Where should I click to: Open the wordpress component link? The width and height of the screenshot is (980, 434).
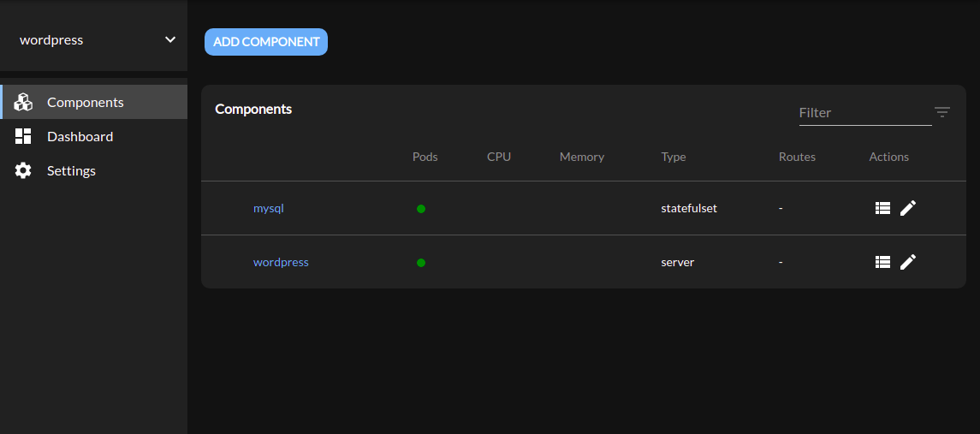[x=281, y=262]
